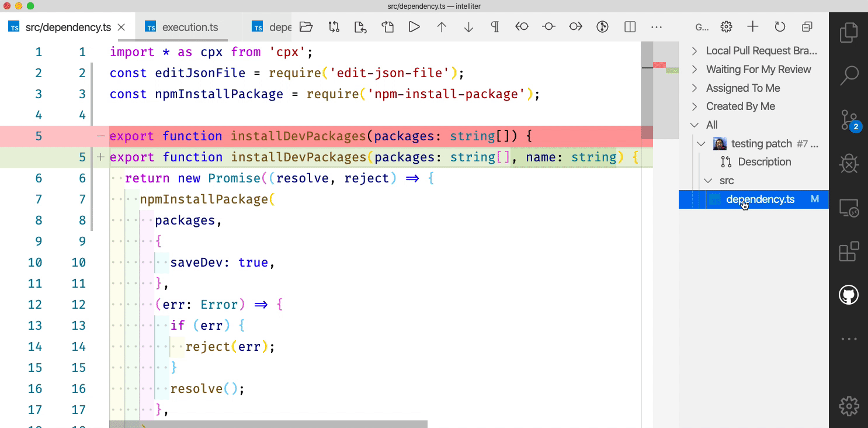This screenshot has width=868, height=428.
Task: Collapse the testing patch #7 pull request
Action: 754,144
